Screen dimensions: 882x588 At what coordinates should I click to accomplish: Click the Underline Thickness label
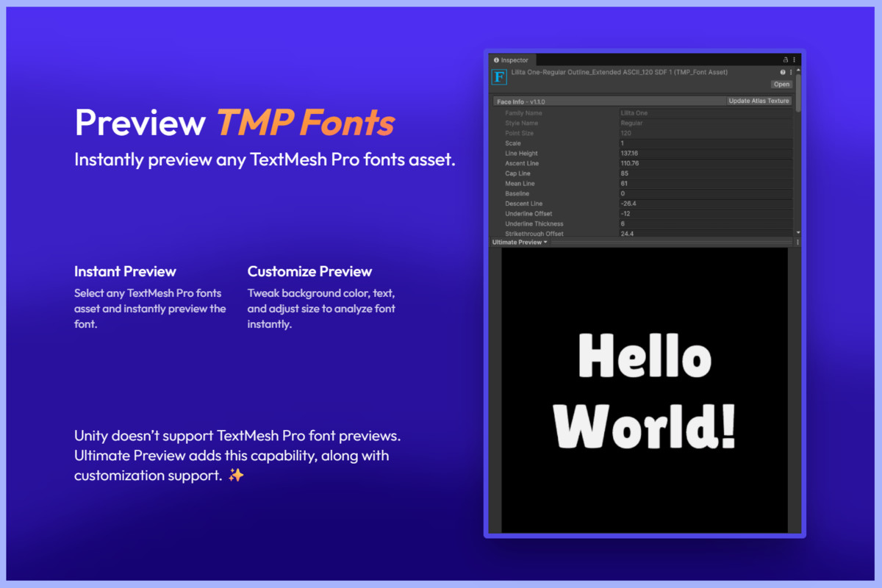click(534, 223)
